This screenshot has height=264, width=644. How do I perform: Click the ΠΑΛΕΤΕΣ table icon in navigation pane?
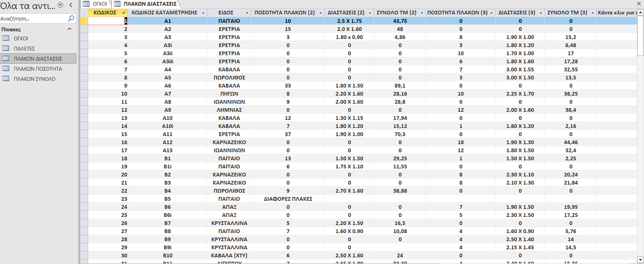click(6, 48)
